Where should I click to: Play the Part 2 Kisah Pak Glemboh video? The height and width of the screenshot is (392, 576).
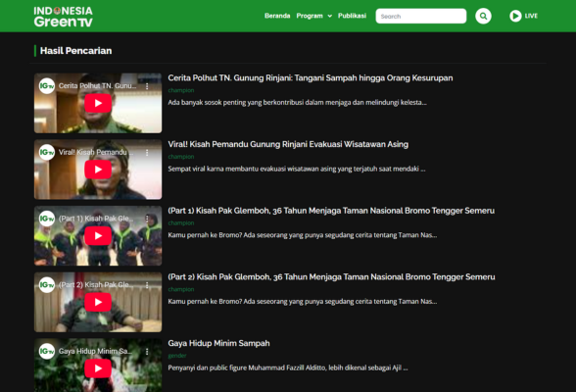click(x=98, y=302)
